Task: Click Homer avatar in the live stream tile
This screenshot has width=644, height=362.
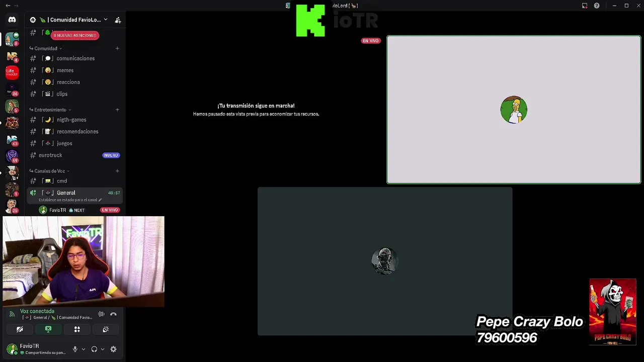Action: point(514,110)
